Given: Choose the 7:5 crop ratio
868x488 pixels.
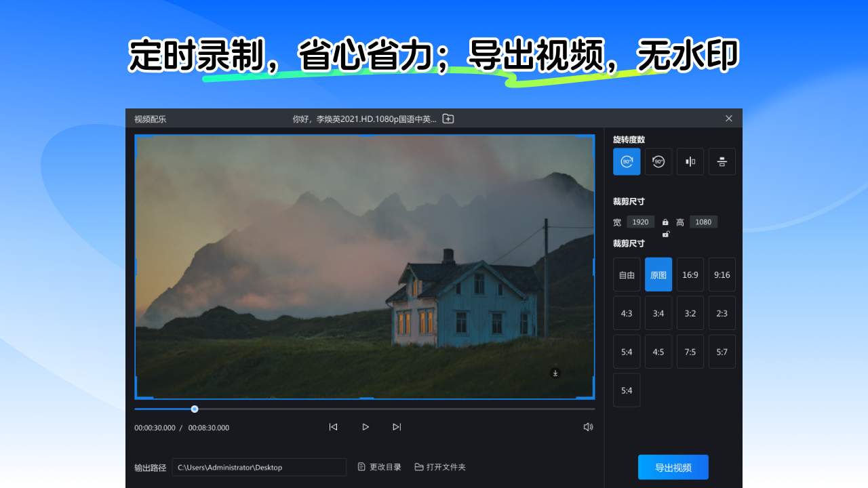Looking at the screenshot, I should (x=690, y=352).
